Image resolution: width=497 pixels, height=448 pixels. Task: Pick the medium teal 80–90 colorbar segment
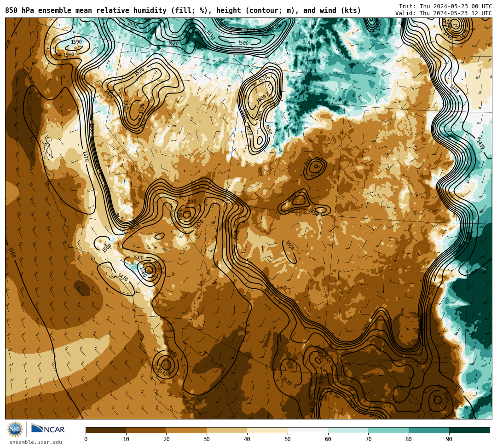pos(429,430)
